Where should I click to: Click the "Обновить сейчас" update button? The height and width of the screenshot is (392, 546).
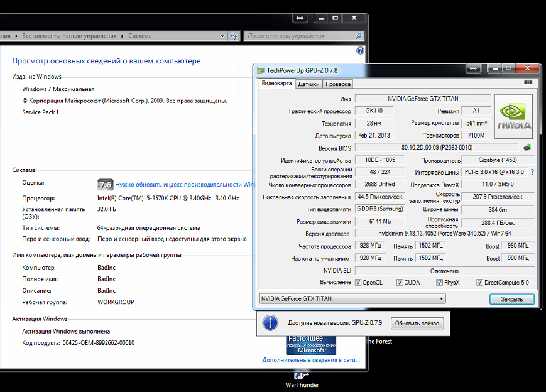coord(417,323)
